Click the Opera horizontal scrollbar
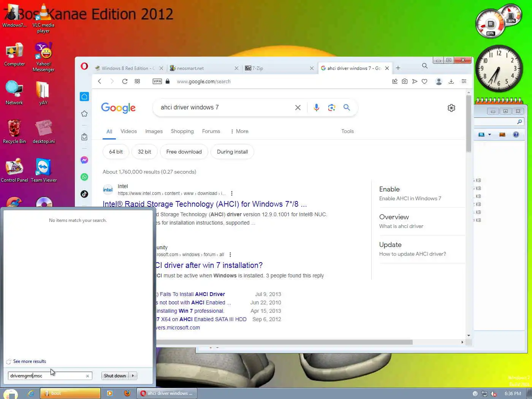532x399 pixels. 284,342
